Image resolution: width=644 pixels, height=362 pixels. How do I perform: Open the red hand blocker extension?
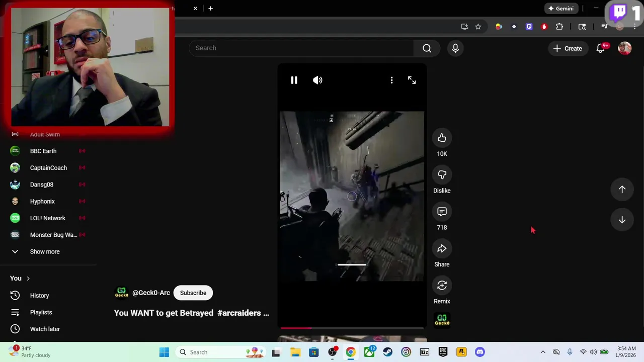(x=544, y=27)
